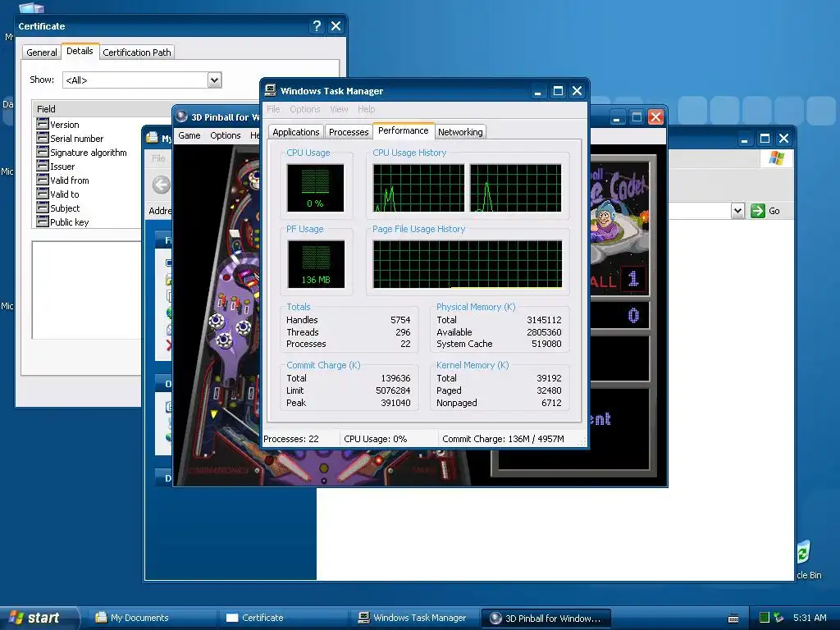This screenshot has height=630, width=840.
Task: Activate Windows Task Manager taskbar button
Action: tap(415, 618)
